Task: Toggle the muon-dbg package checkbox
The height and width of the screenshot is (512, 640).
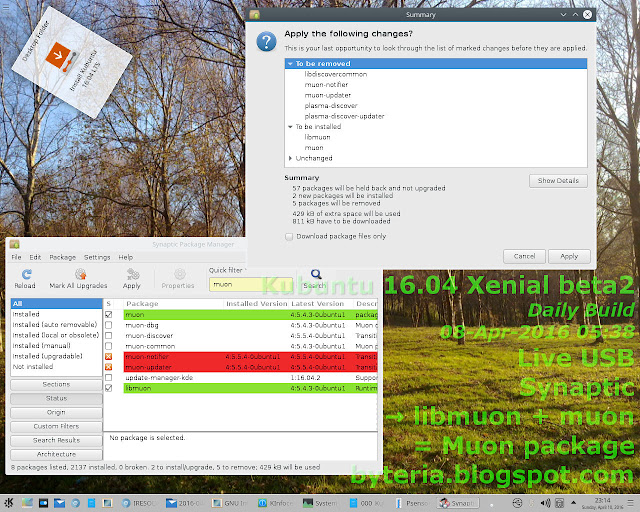Action: point(109,325)
